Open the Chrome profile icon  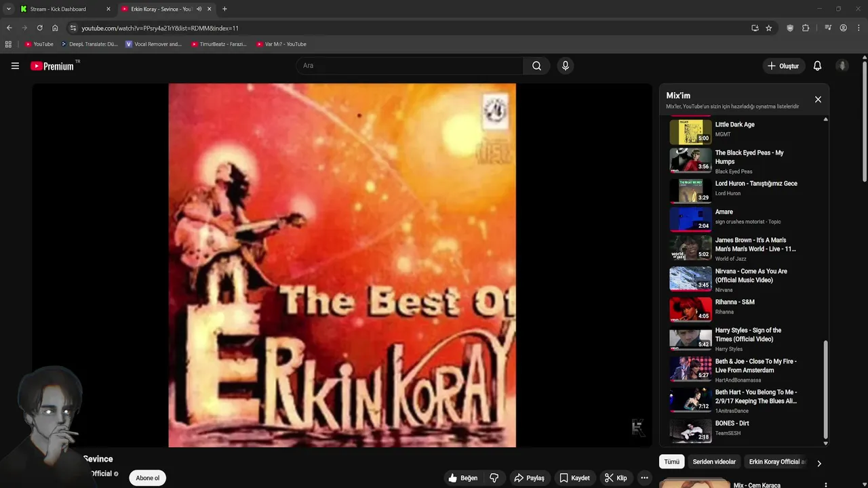(844, 28)
